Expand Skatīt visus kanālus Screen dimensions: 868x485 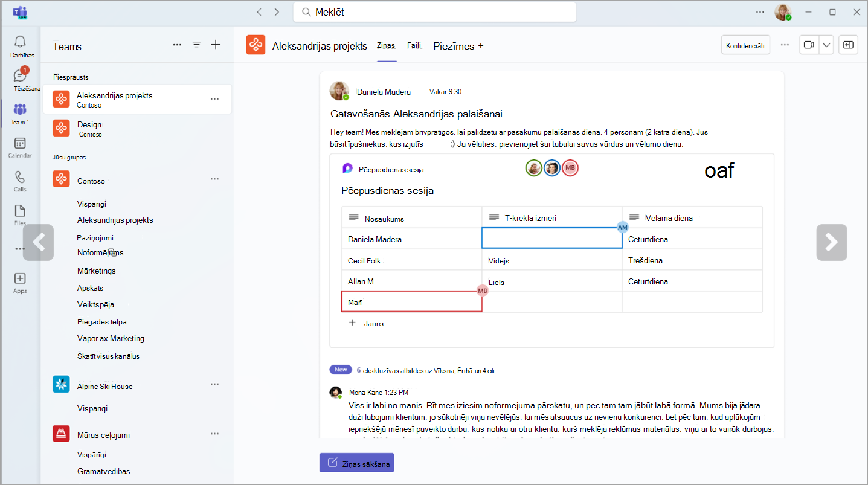click(x=108, y=356)
